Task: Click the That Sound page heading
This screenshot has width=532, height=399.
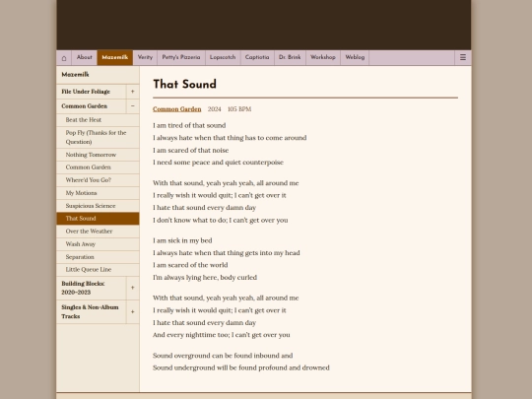Action: click(184, 84)
